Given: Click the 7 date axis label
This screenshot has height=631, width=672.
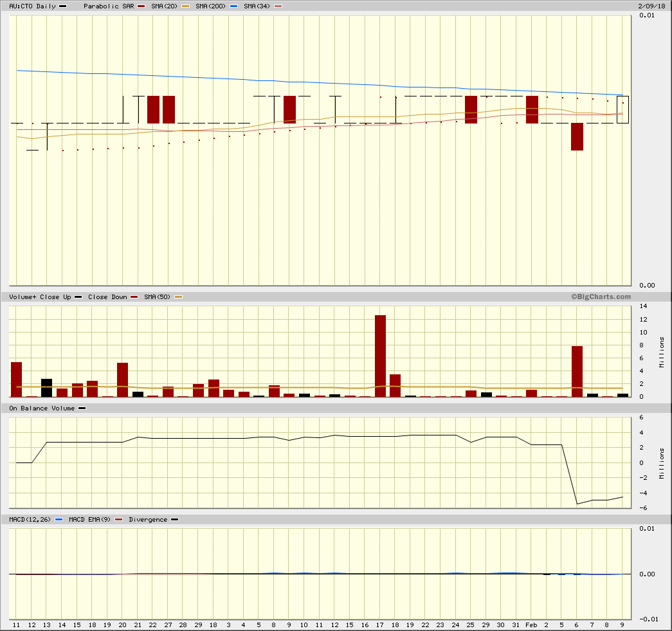Looking at the screenshot, I should click(x=592, y=625).
